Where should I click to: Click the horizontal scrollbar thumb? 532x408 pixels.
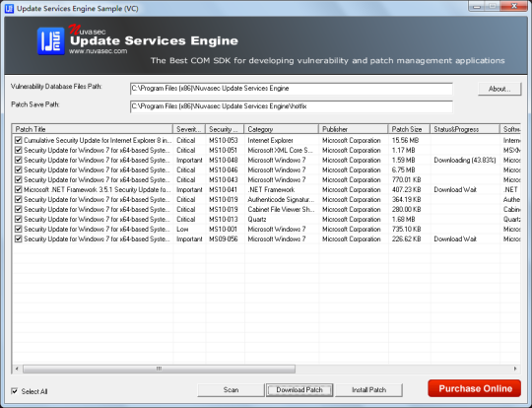click(x=159, y=369)
